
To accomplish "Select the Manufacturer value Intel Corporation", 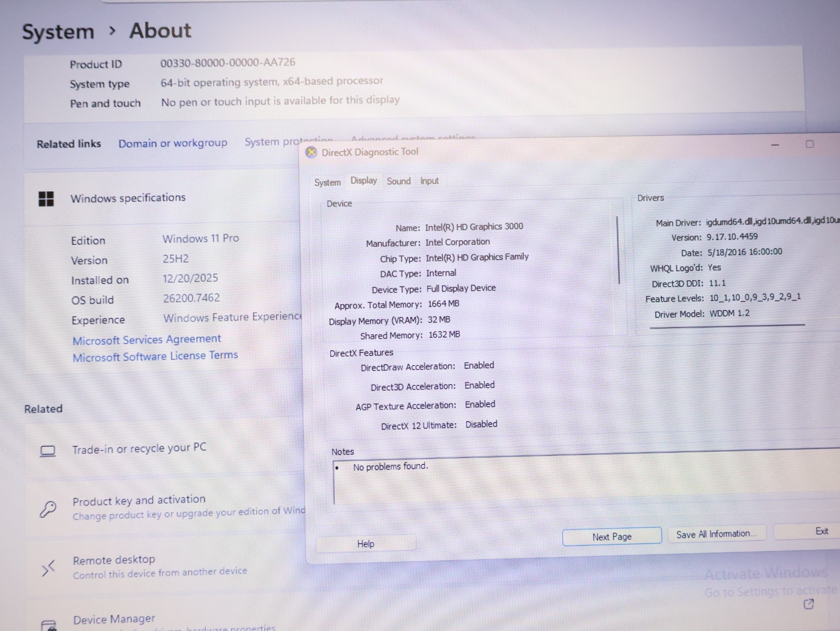I will pyautogui.click(x=457, y=242).
